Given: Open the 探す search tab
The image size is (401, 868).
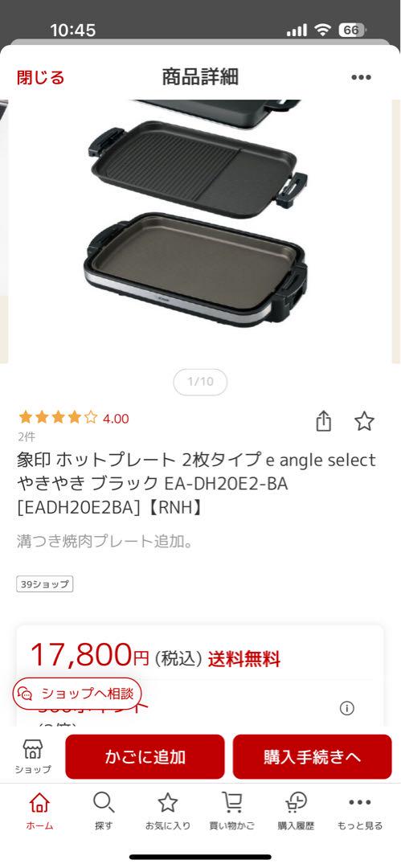Looking at the screenshot, I should point(104,811).
